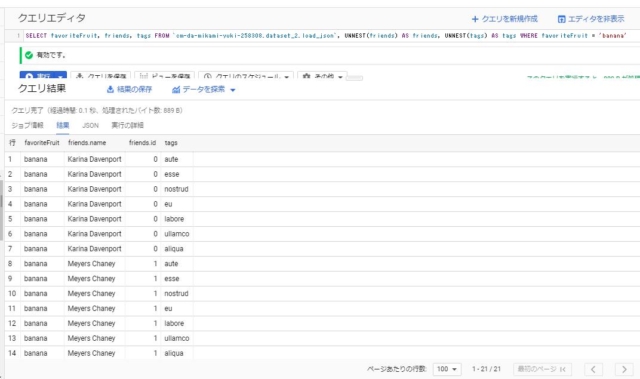640x379 pixels.
Task: Click the tags column header
Action: [171, 143]
